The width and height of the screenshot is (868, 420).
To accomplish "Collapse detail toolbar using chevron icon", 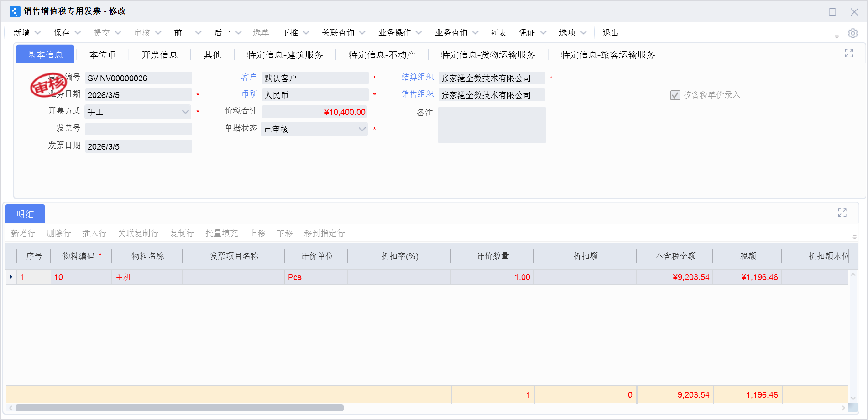I will pyautogui.click(x=855, y=236).
